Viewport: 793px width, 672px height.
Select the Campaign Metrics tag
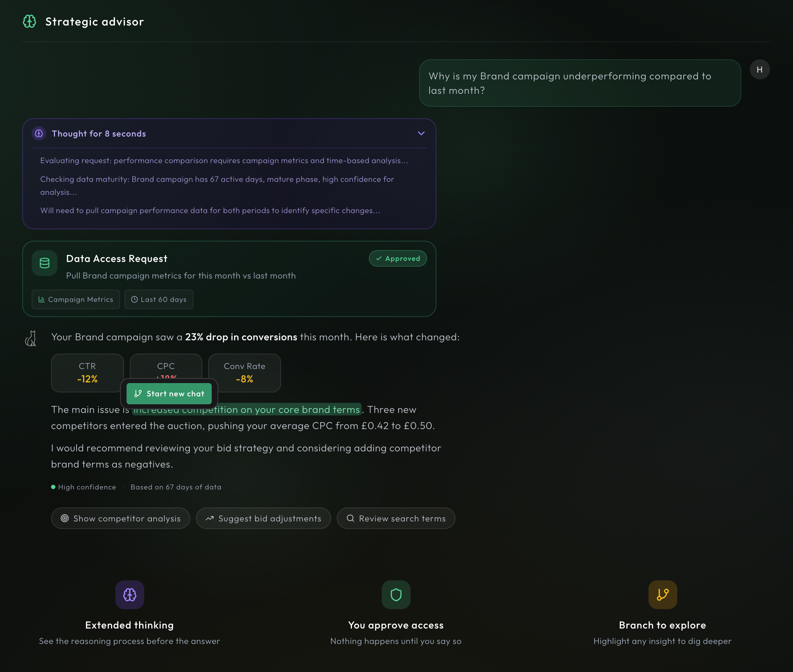tap(76, 299)
